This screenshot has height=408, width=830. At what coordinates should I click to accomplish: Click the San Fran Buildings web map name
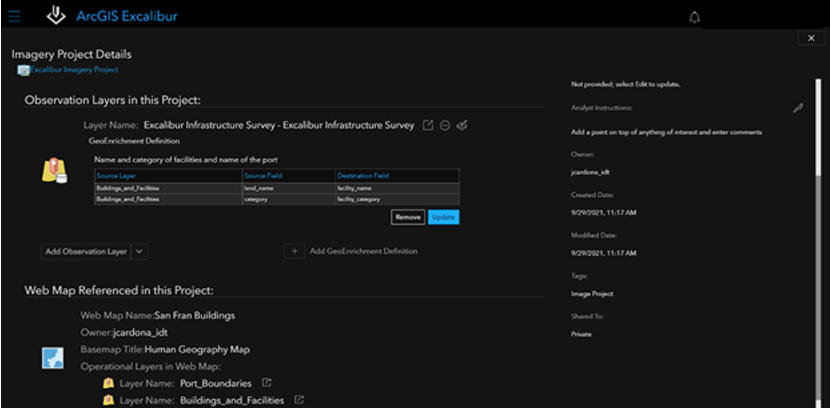tap(195, 315)
